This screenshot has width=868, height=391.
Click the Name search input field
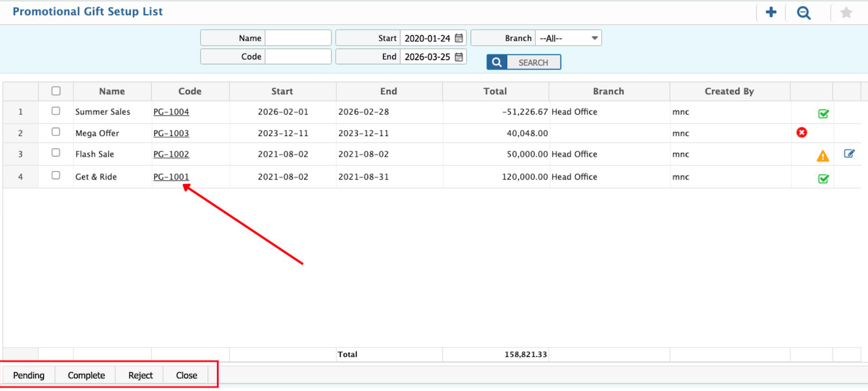[x=298, y=38]
